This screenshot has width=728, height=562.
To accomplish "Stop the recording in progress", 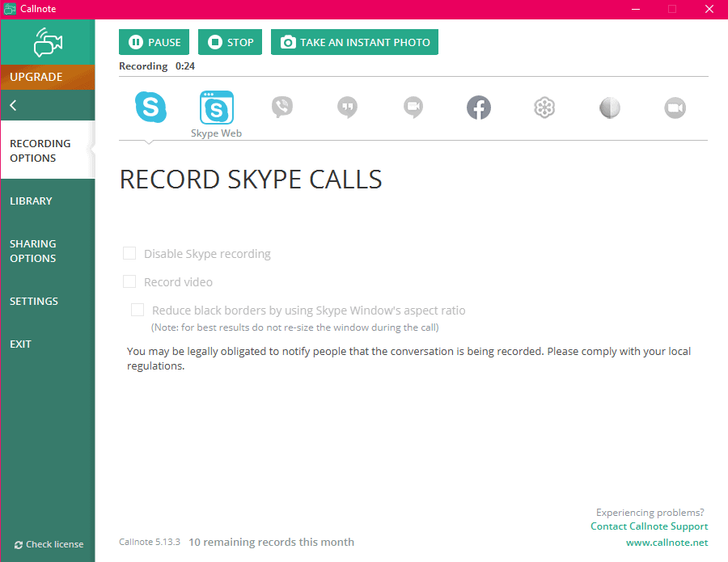I will (x=230, y=41).
